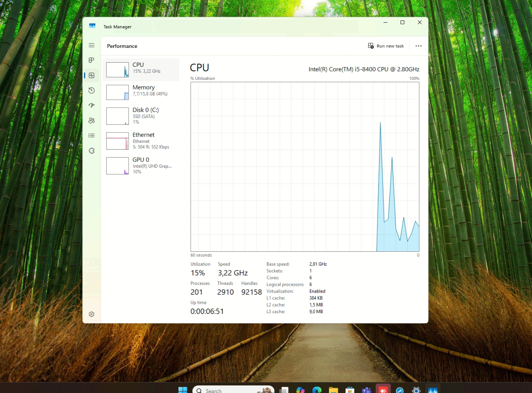532x393 pixels.
Task: Click the CPU mini graph thumbnail
Action: (x=118, y=70)
